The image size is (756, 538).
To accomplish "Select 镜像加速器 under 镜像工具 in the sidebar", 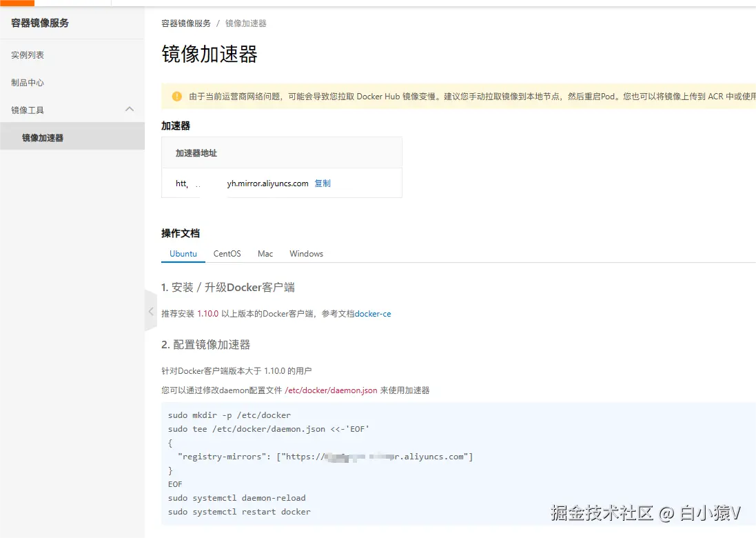I will [42, 137].
